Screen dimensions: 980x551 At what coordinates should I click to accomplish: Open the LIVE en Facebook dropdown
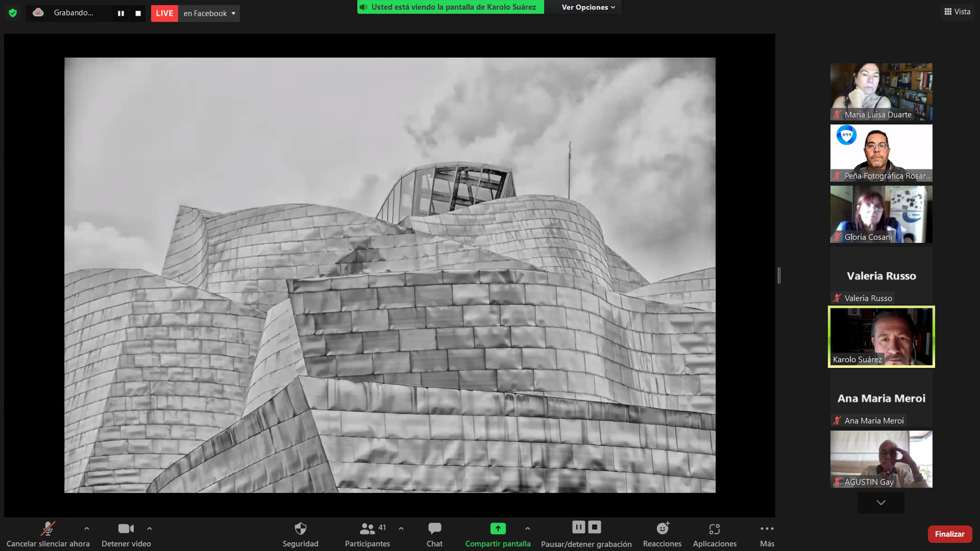[x=233, y=13]
